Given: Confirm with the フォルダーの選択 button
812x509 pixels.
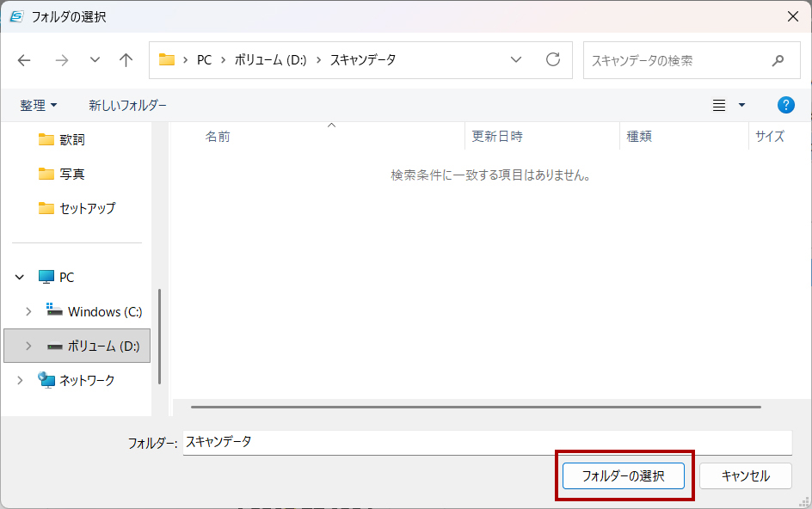Looking at the screenshot, I should 624,475.
